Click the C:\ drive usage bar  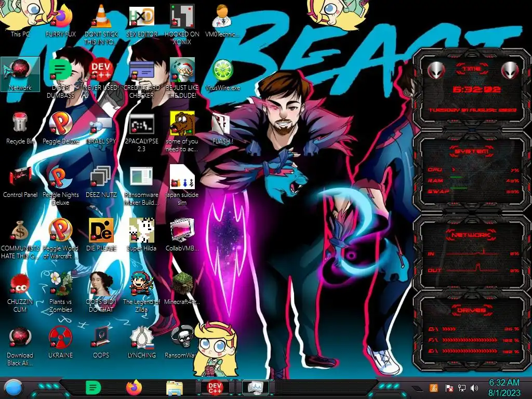449,329
